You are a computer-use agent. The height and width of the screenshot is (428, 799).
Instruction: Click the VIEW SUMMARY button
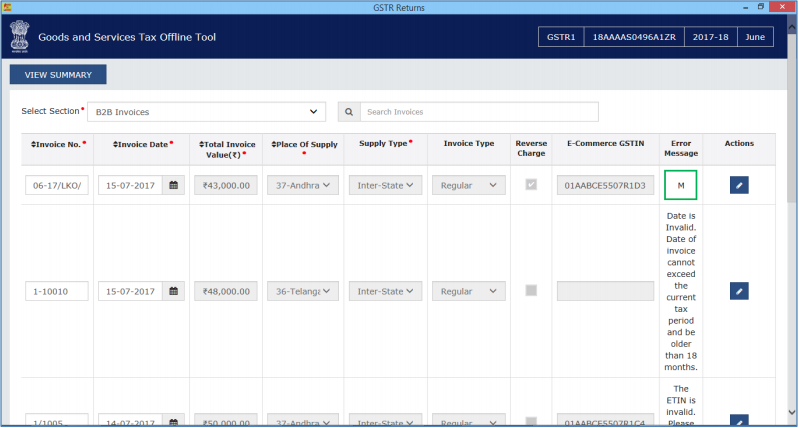pyautogui.click(x=58, y=74)
